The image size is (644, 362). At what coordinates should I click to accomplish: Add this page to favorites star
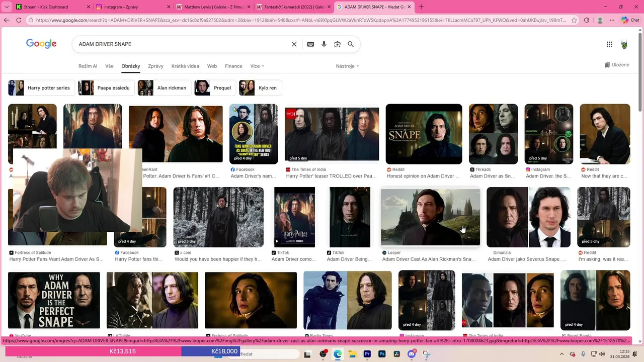[x=574, y=20]
